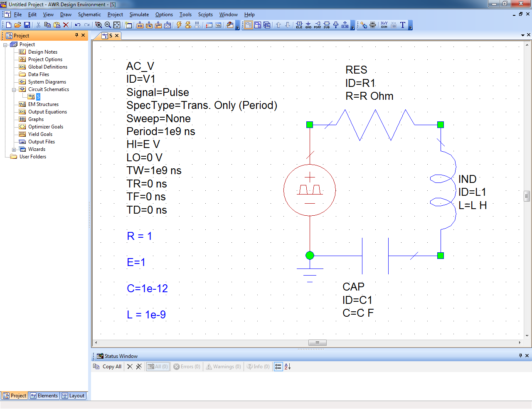The image size is (532, 409).
Task: Open the File menu
Action: coord(18,15)
